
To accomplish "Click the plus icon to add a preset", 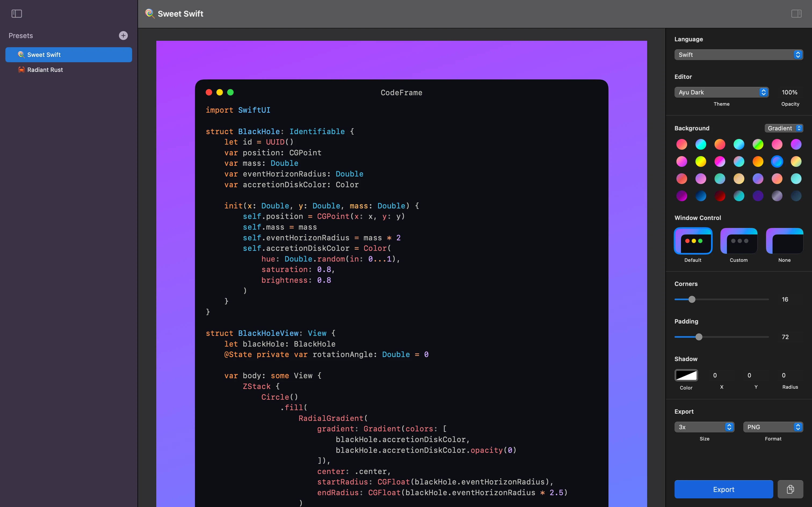I will [123, 35].
